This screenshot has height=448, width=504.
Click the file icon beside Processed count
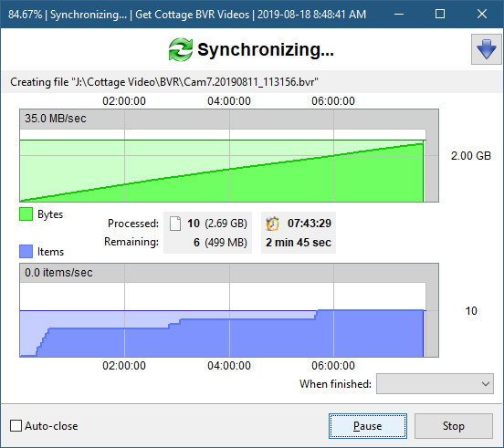[x=175, y=224]
